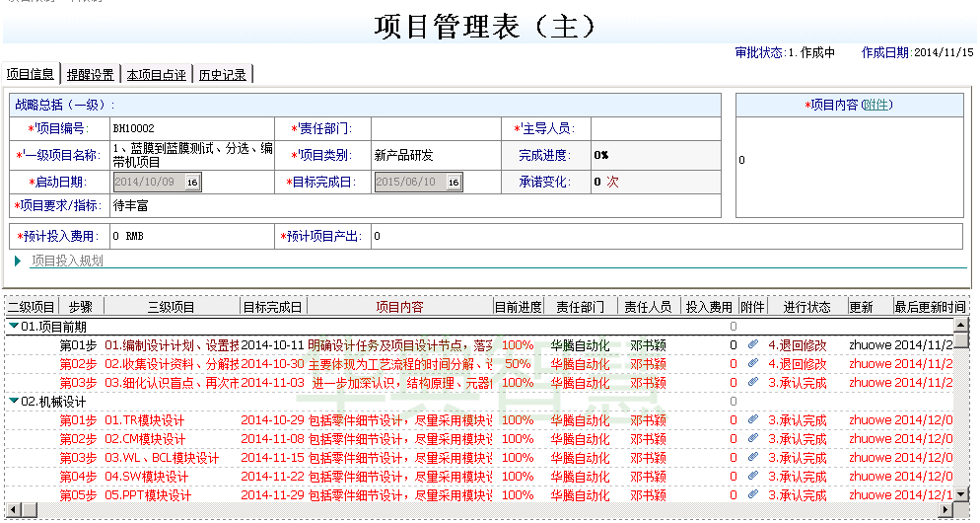The image size is (980, 523).
Task: Open attachment paperclip of 03.细化认识盲点 row
Action: click(753, 382)
